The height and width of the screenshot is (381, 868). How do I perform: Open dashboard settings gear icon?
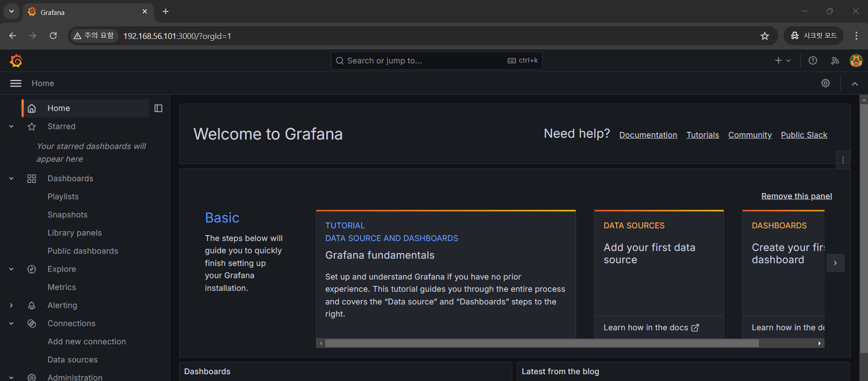click(825, 83)
